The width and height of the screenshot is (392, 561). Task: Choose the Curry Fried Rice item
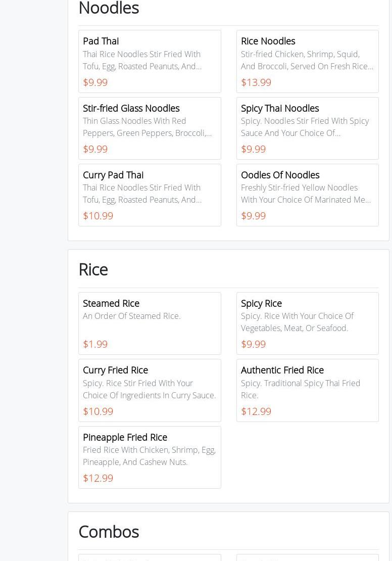coord(115,370)
